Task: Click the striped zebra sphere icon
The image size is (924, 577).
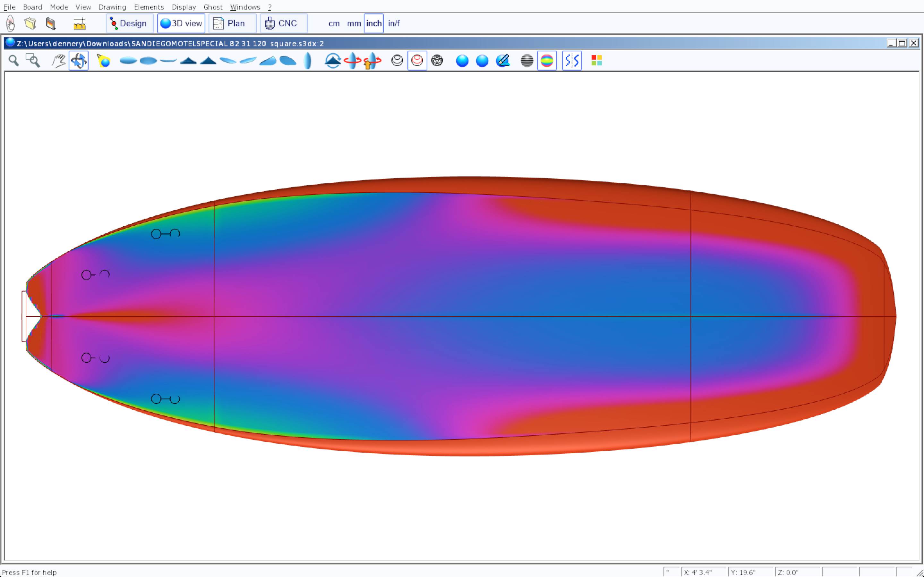Action: pyautogui.click(x=527, y=61)
